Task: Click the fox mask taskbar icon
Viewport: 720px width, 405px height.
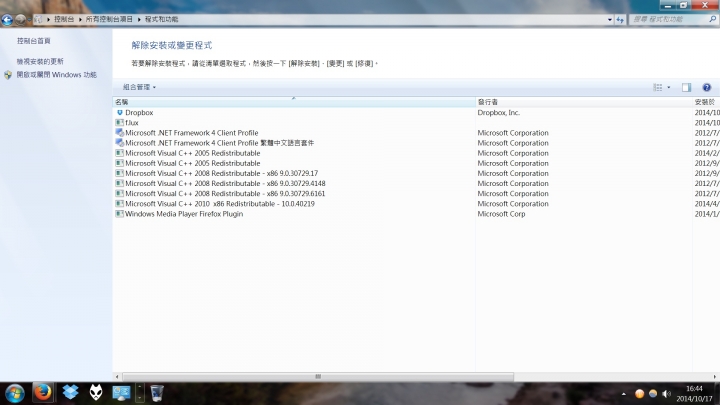Action: [x=96, y=393]
